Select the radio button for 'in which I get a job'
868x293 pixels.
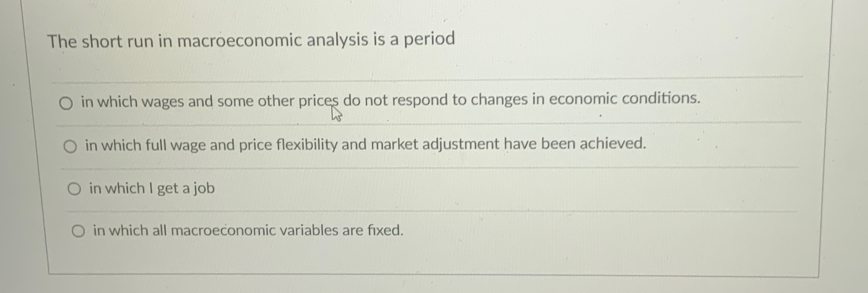pos(75,189)
